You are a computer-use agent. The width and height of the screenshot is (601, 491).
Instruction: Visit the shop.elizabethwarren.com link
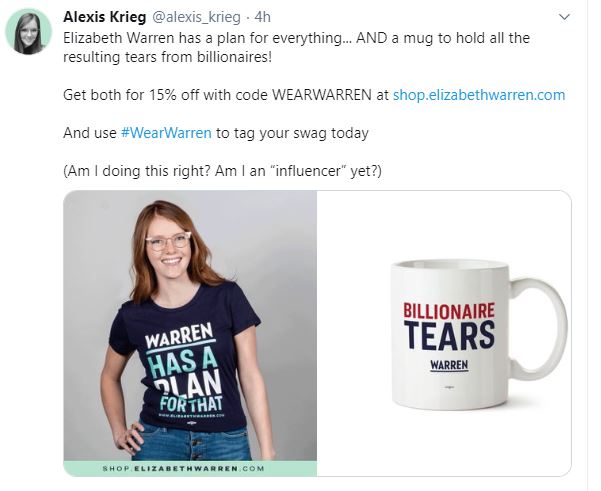click(x=479, y=95)
